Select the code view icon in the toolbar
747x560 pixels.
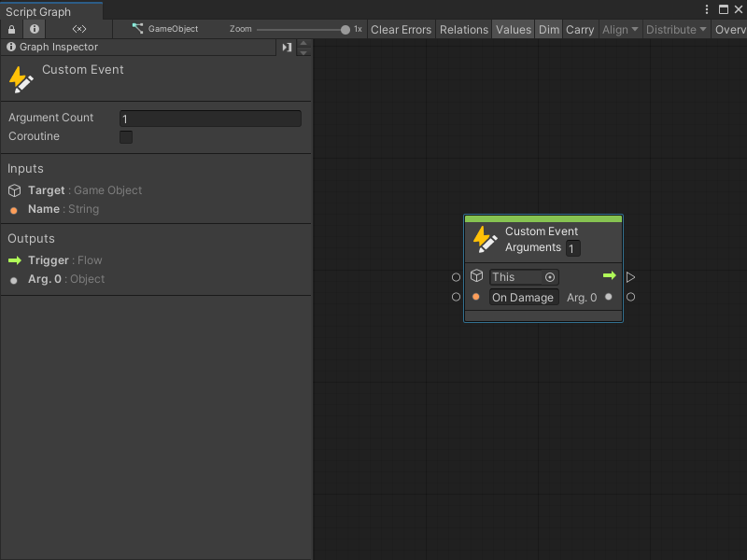(78, 29)
